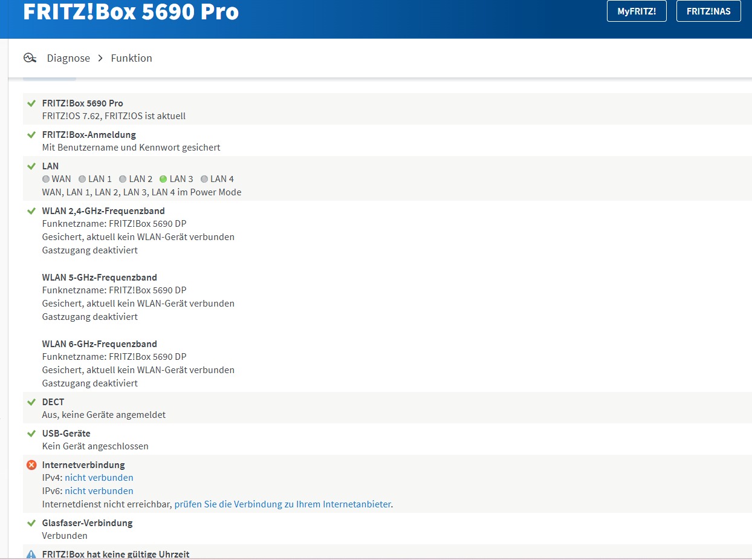Click the green LAN 3 status indicator

click(163, 179)
